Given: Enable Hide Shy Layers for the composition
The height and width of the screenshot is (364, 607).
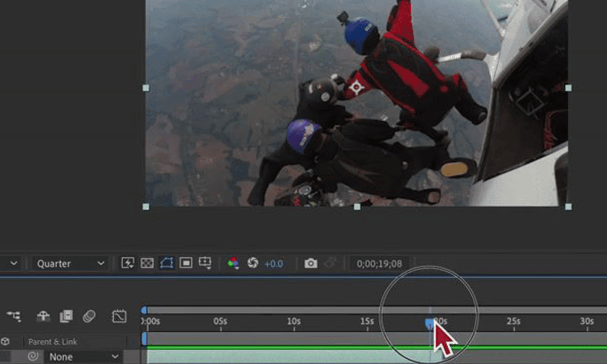Looking at the screenshot, I should click(43, 316).
